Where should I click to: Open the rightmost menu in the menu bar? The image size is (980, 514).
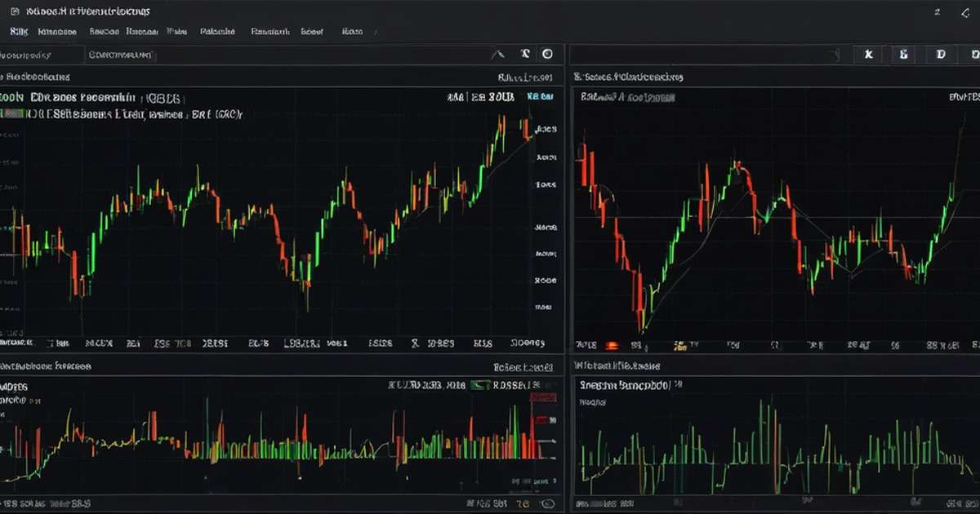coord(353,32)
